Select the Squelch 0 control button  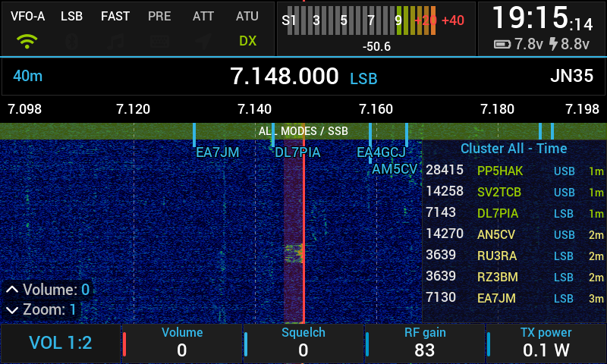pos(303,343)
